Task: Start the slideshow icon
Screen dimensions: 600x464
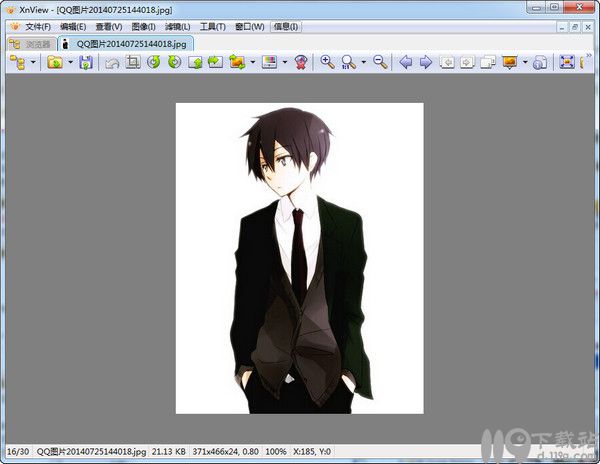Action: click(x=510, y=62)
